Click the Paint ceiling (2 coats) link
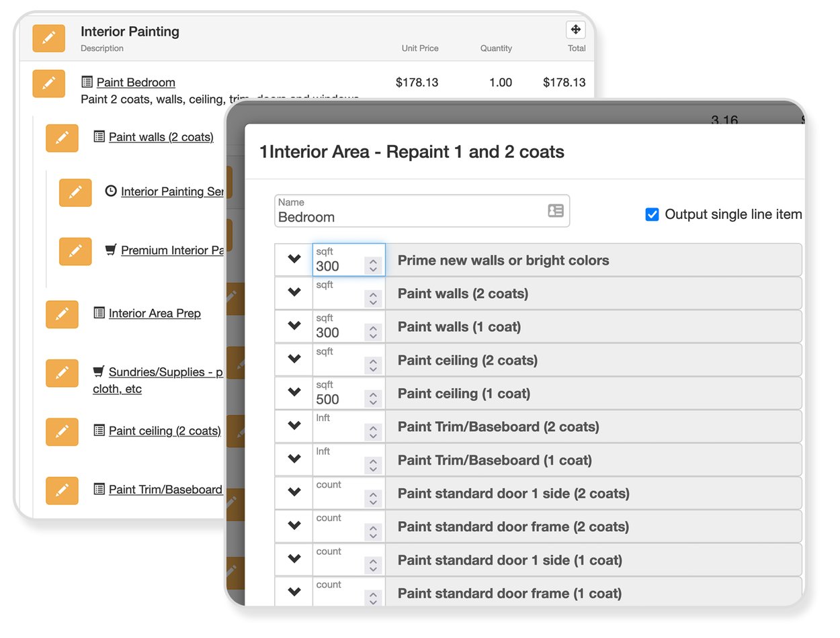Image resolution: width=840 pixels, height=638 pixels. coord(165,431)
